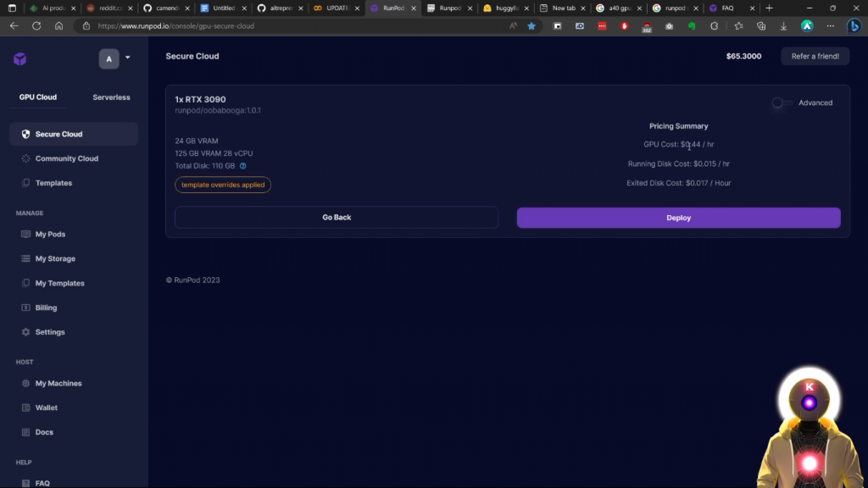Screen dimensions: 868x488
Task: Click the Secure Cloud shield icon
Action: tap(25, 134)
